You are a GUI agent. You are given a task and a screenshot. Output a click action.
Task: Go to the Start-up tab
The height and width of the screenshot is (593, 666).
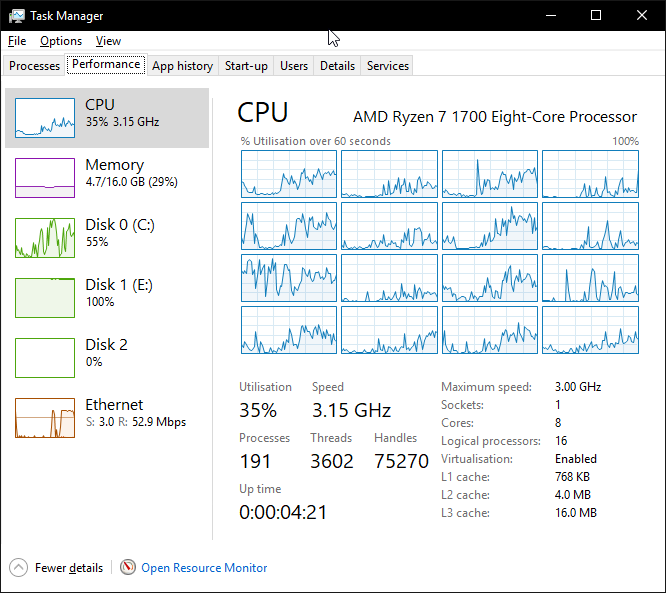pos(246,66)
